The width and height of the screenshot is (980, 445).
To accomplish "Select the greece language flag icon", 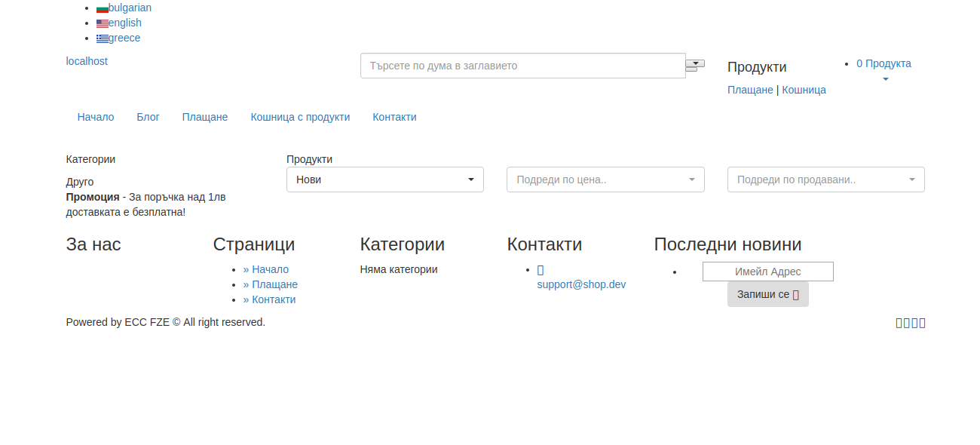I will [103, 38].
